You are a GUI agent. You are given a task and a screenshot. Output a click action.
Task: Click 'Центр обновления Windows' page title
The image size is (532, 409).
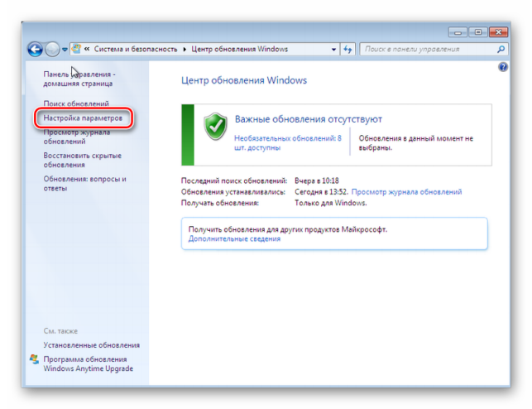244,80
